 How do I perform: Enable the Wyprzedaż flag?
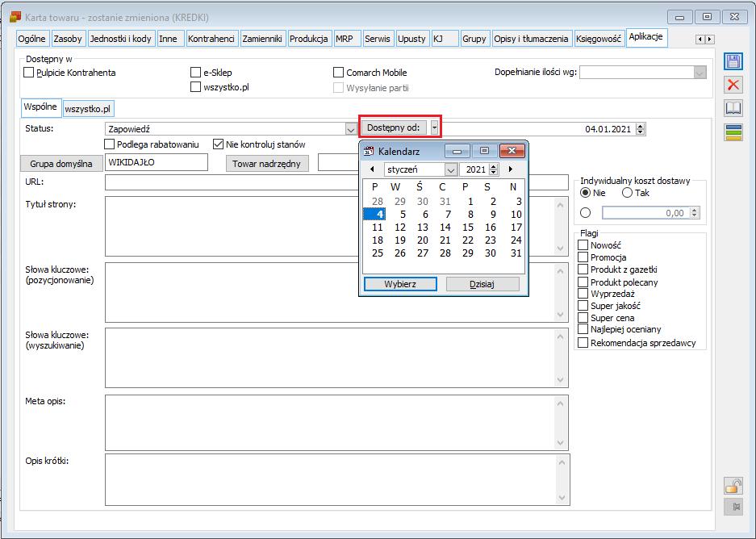click(x=583, y=293)
